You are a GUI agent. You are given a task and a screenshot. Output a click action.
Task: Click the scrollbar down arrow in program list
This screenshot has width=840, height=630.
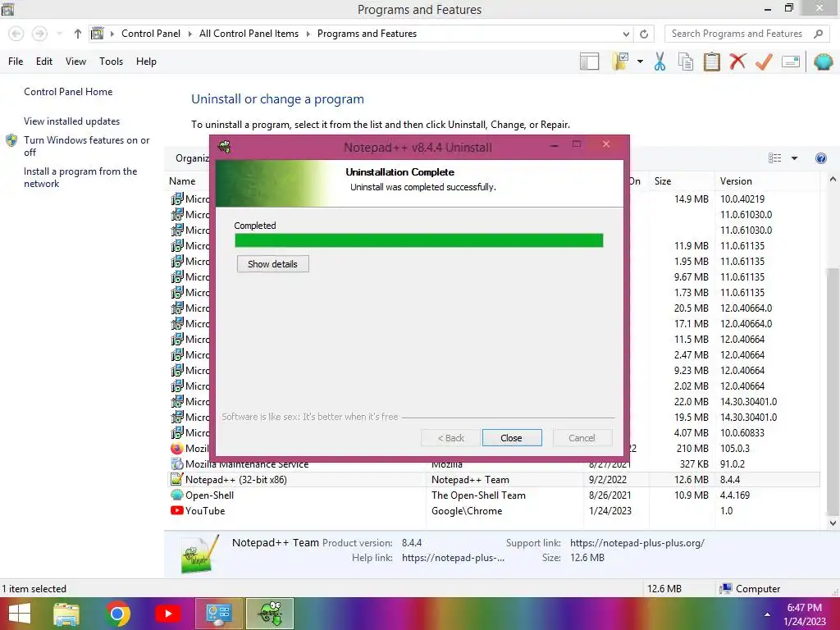(833, 523)
